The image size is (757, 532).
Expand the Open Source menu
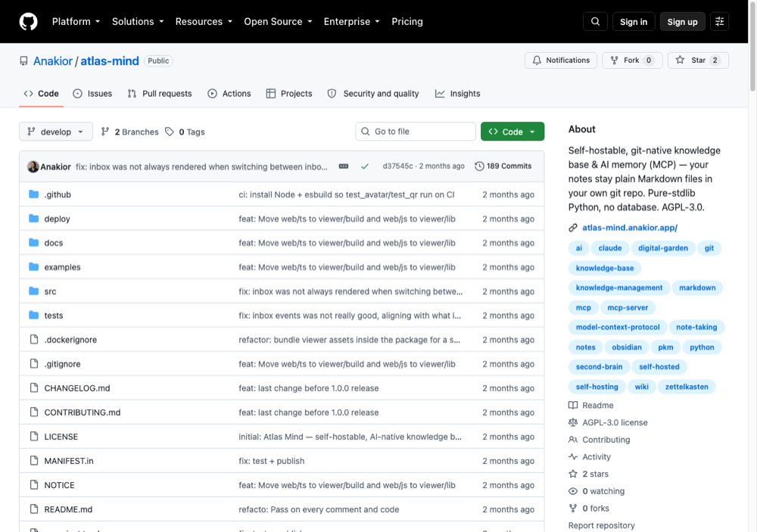click(278, 22)
